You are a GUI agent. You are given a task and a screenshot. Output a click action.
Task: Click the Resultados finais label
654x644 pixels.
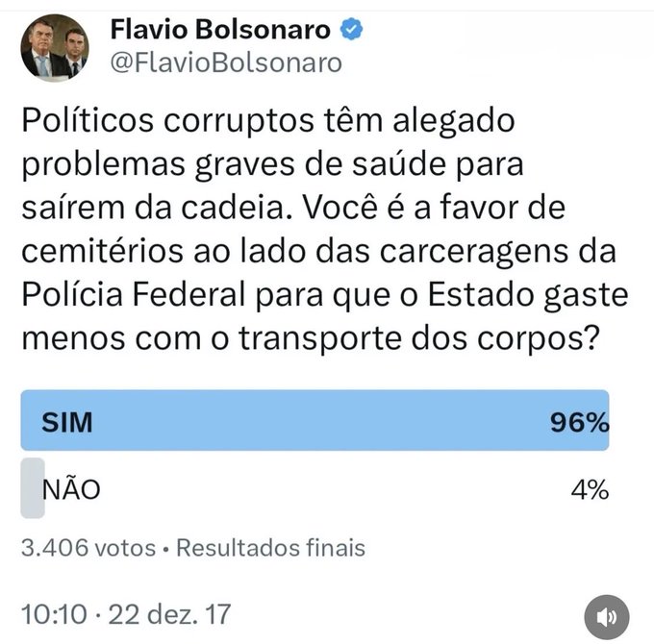[x=270, y=548]
